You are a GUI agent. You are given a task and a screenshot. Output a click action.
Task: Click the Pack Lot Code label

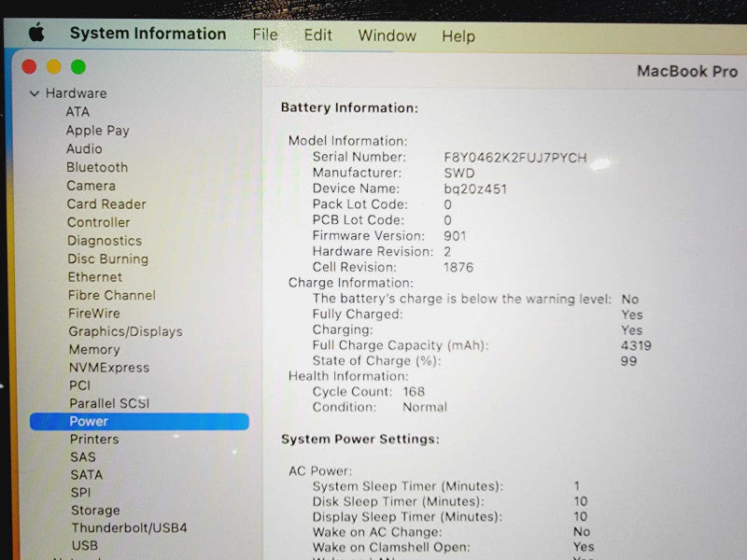[x=360, y=204]
